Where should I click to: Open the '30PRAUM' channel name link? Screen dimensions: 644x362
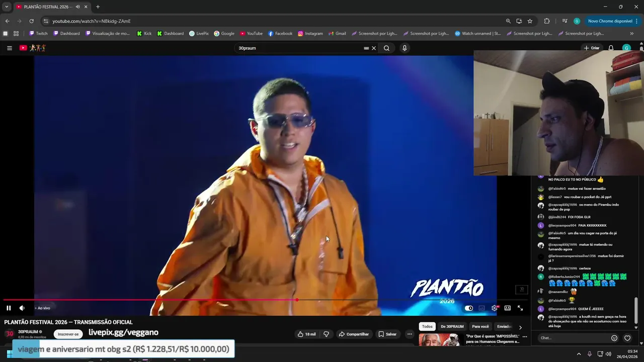click(28, 332)
